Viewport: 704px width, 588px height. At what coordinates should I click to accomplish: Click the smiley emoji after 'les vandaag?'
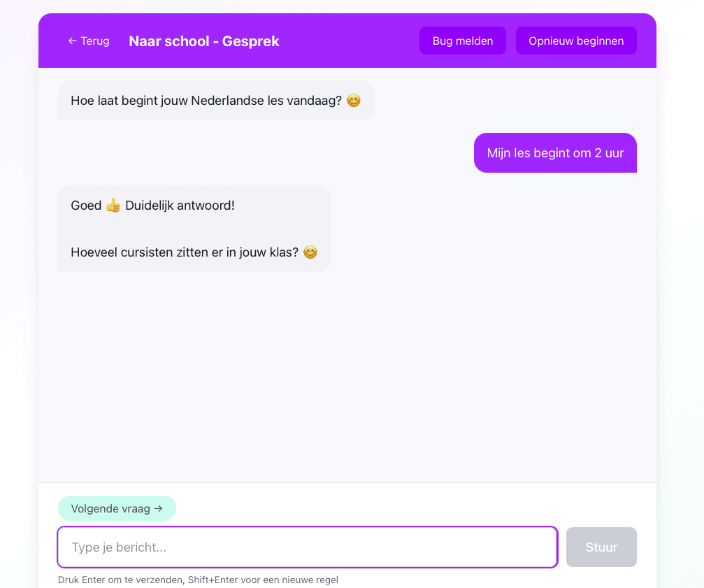353,101
